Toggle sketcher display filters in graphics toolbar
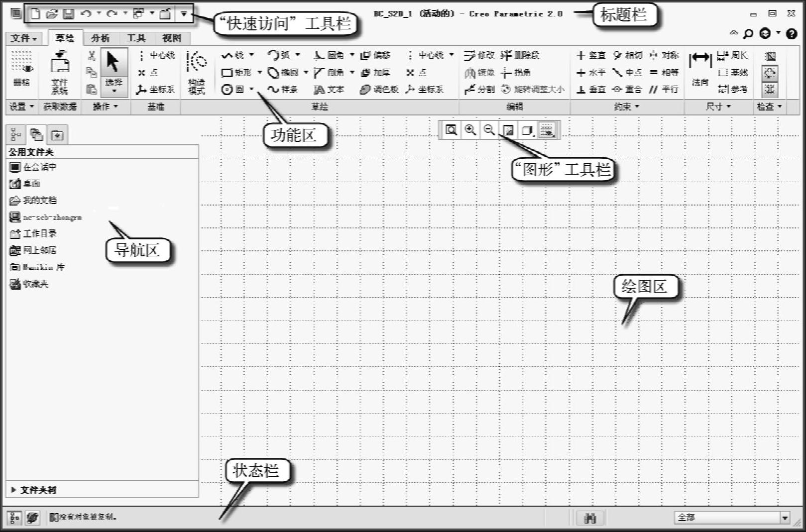The height and width of the screenshot is (532, 806). [x=547, y=130]
